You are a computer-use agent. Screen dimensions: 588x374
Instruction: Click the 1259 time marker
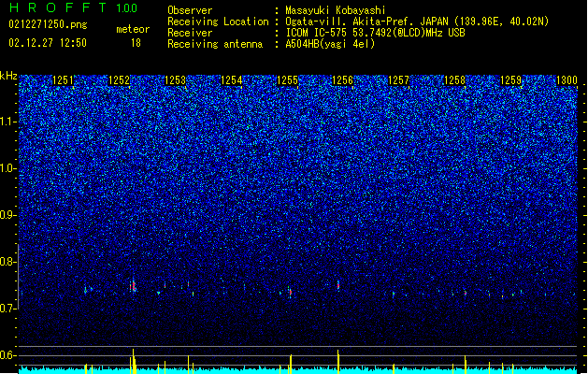(510, 80)
